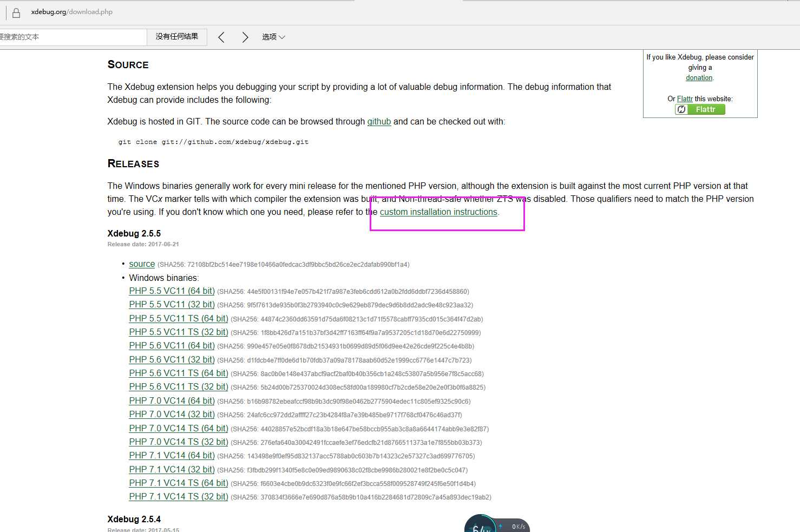Open the 选项 options dropdown
Image resolution: width=800 pixels, height=532 pixels.
pyautogui.click(x=273, y=37)
